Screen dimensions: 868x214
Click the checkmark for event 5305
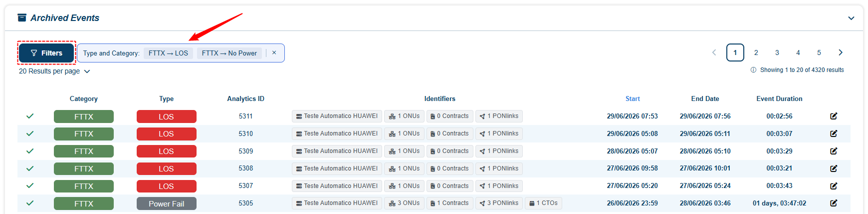coord(30,203)
